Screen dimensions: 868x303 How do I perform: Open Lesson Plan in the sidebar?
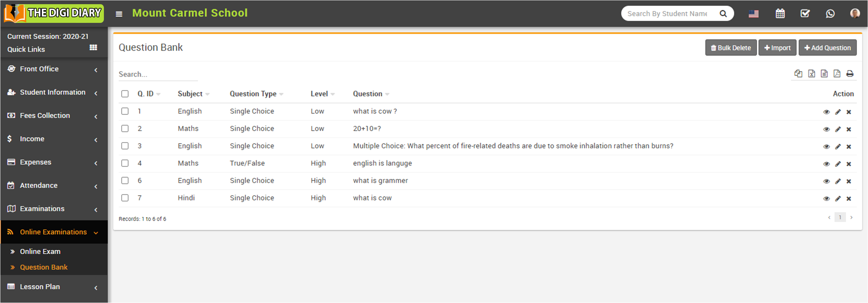40,287
